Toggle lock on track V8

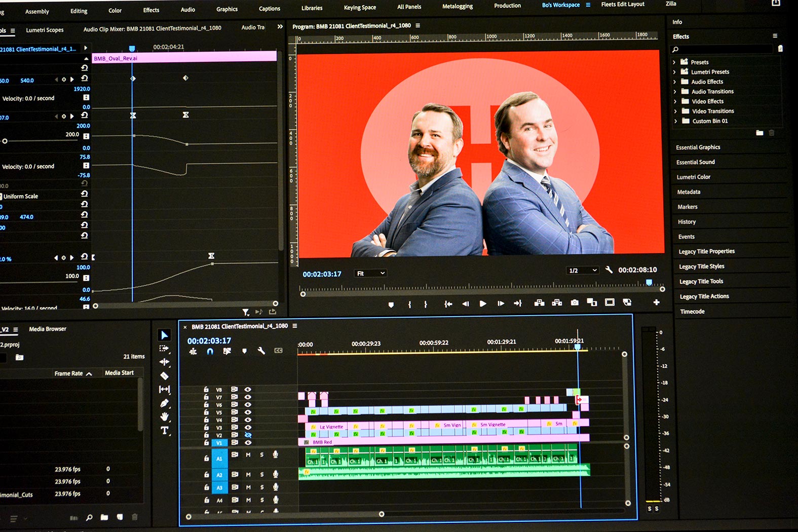(x=206, y=390)
